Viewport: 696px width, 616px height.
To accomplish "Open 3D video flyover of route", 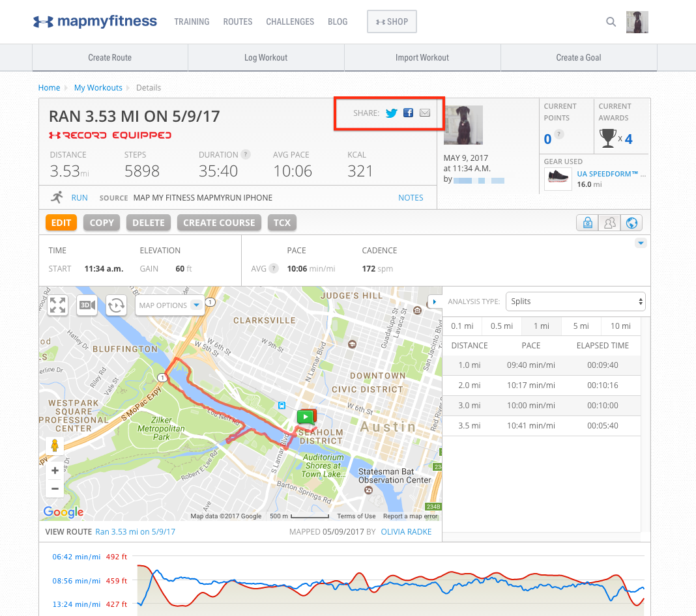I will [87, 305].
